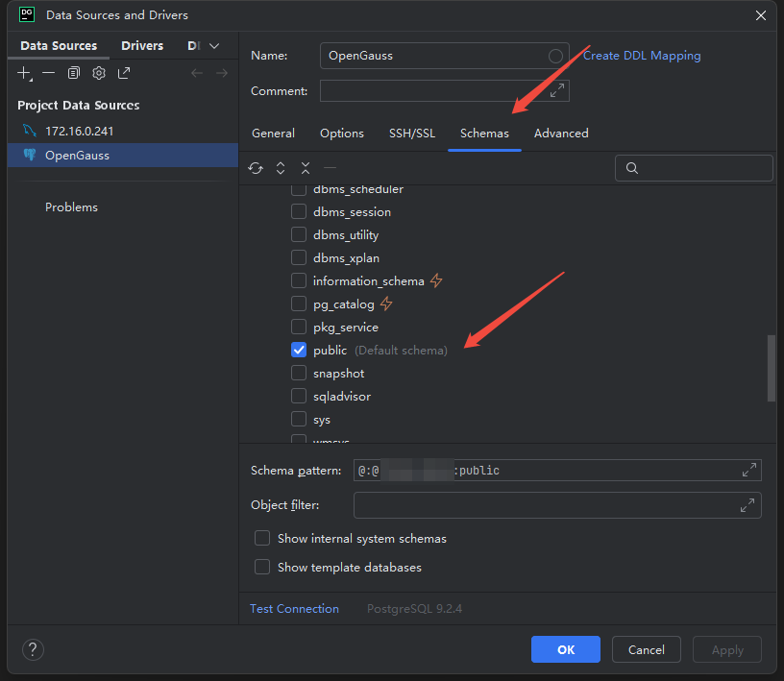
Task: Open data source settings gear icon
Action: 99,74
